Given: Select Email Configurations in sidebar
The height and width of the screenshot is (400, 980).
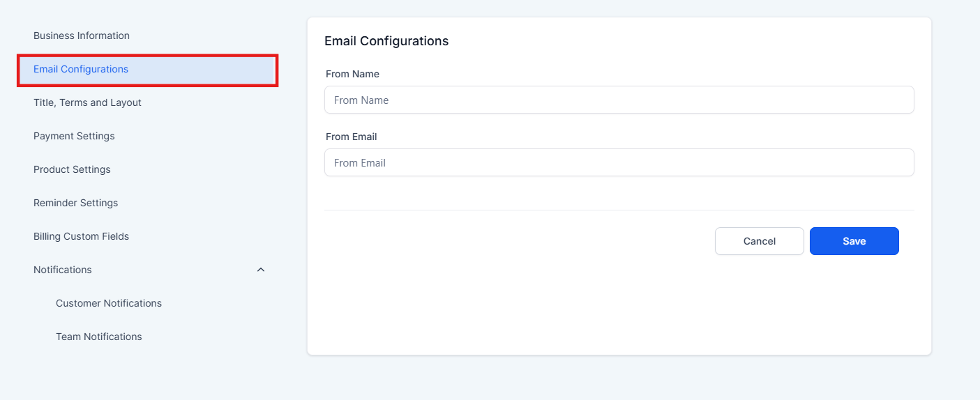Looking at the screenshot, I should 81,69.
